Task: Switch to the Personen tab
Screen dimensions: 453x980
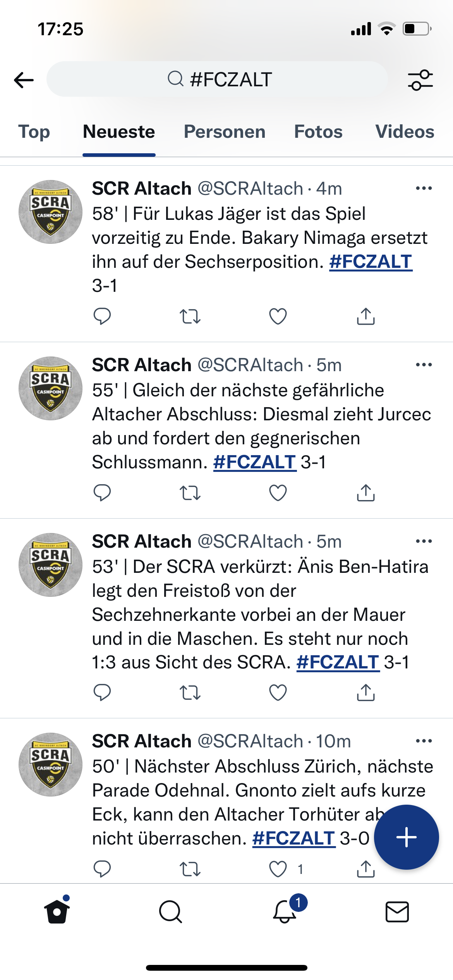Action: [225, 132]
